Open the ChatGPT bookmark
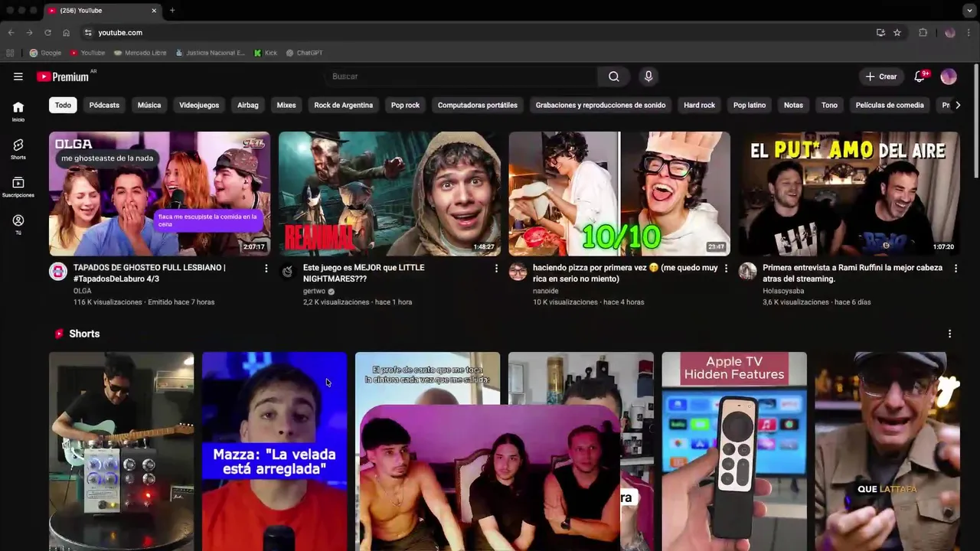This screenshot has height=551, width=980. pos(304,53)
